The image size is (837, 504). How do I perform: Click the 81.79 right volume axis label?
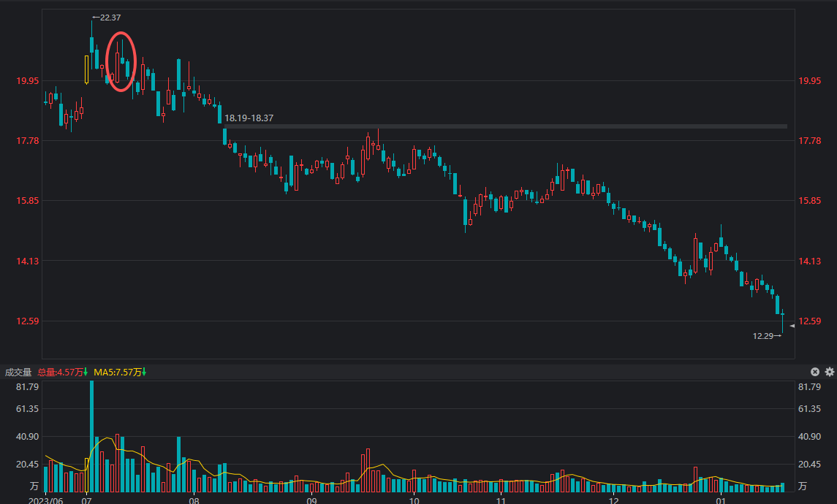810,386
